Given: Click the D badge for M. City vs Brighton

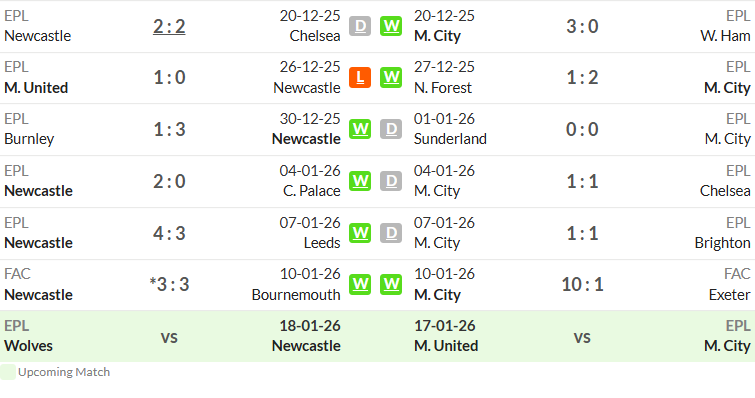Looking at the screenshot, I should pos(391,233).
